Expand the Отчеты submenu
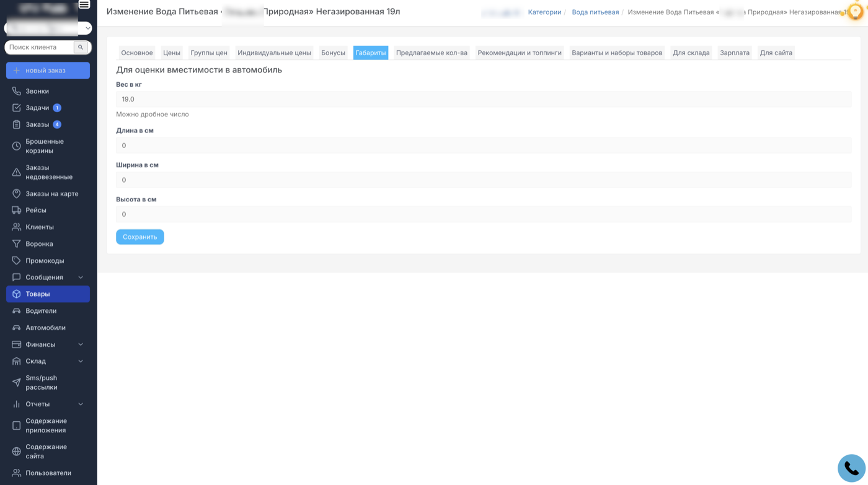This screenshot has height=485, width=868. [81, 404]
